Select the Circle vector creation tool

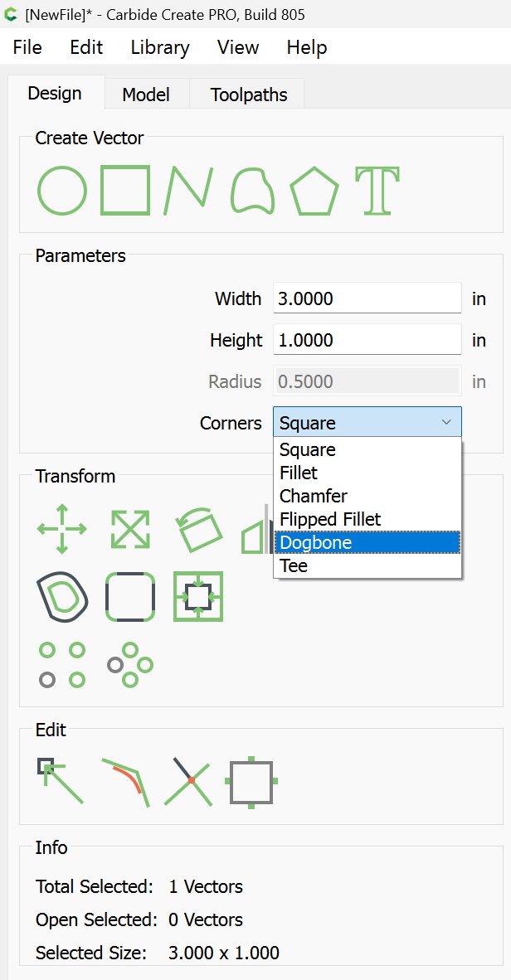point(62,191)
